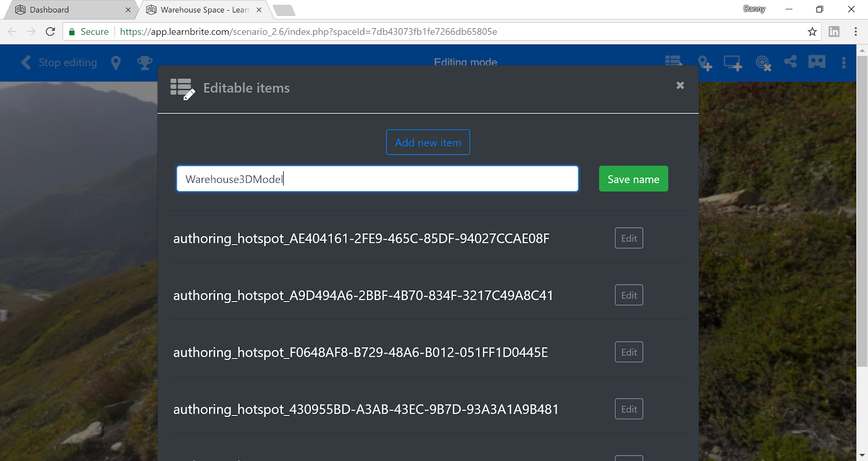The height and width of the screenshot is (461, 868).
Task: Click the browser address bar URL
Action: [309, 32]
